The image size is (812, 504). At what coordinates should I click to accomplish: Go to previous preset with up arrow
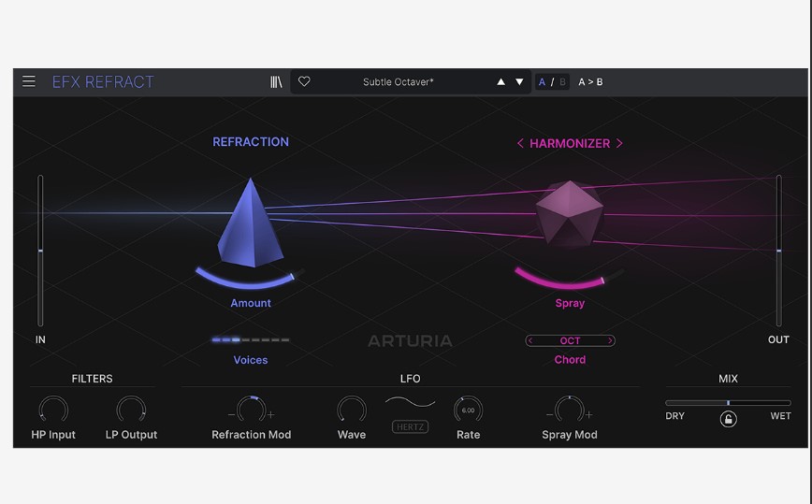click(x=500, y=81)
